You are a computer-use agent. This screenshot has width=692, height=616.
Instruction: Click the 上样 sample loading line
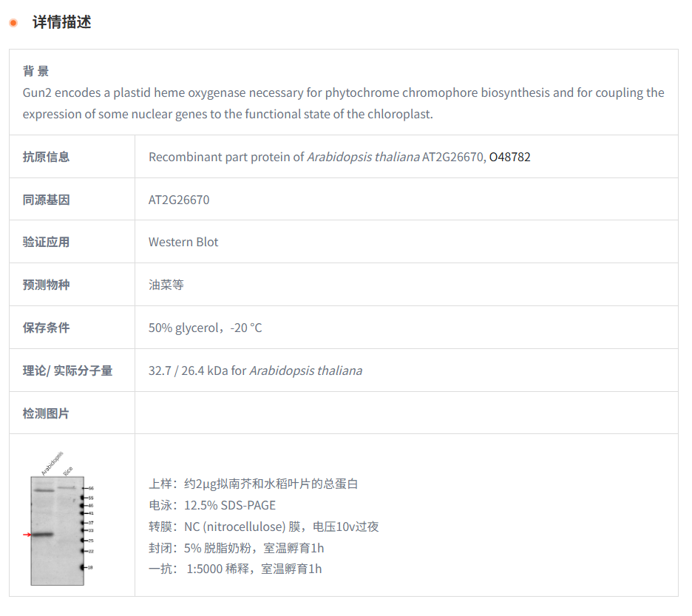pyautogui.click(x=253, y=484)
